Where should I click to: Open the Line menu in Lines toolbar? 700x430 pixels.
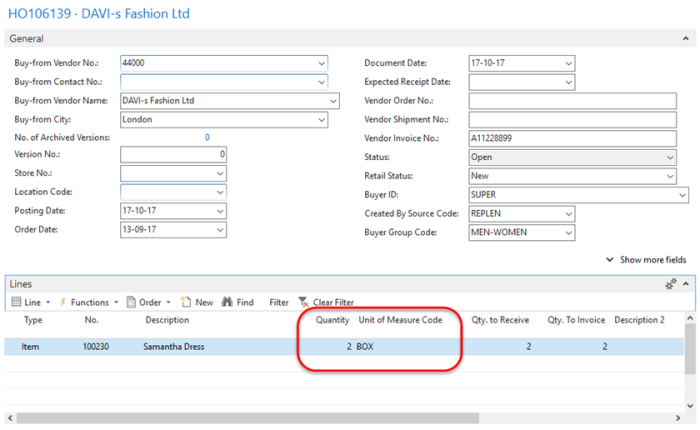click(x=30, y=302)
